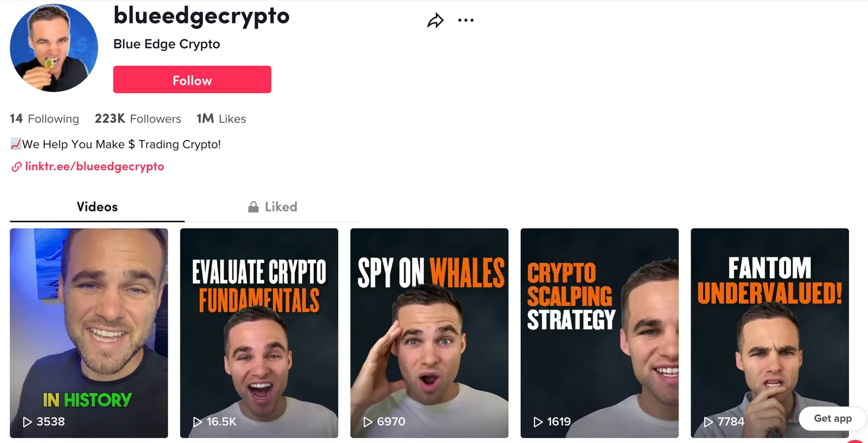
Task: Open the Crypto Scalping Strategy video
Action: point(599,333)
